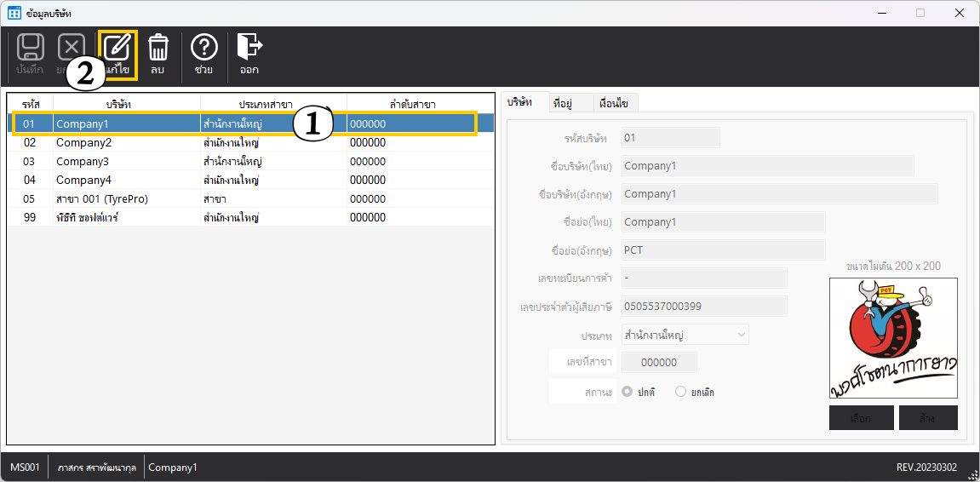Click the เลือก (Select) logo button

861,418
